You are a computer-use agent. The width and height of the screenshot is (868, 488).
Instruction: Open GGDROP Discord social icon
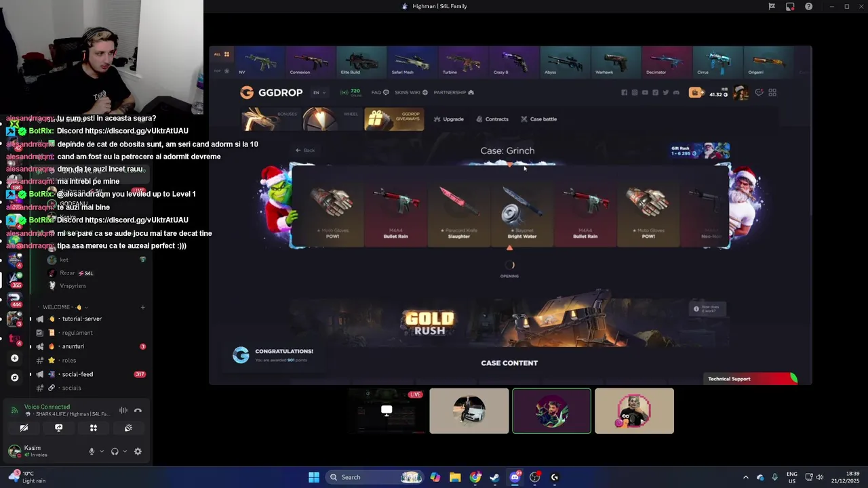pos(676,92)
